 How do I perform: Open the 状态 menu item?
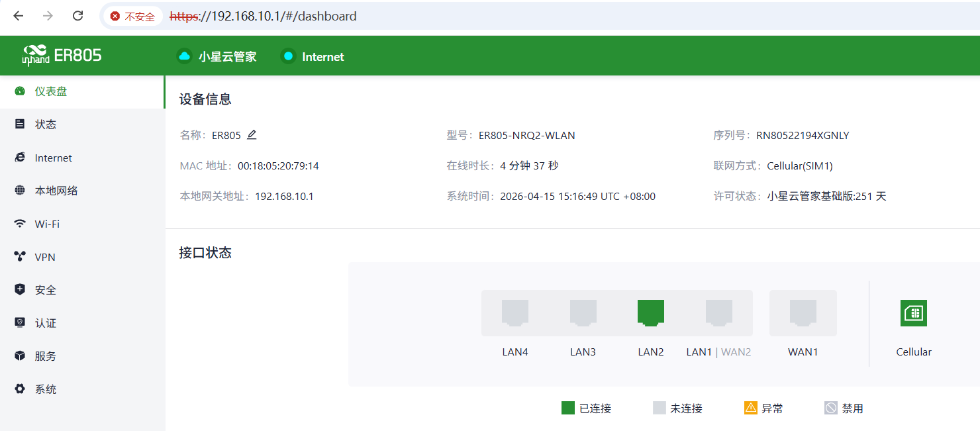[x=82, y=124]
